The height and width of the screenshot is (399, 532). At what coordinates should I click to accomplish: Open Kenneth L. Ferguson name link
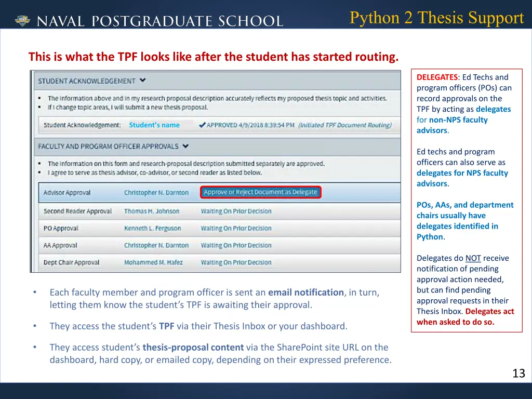152,228
